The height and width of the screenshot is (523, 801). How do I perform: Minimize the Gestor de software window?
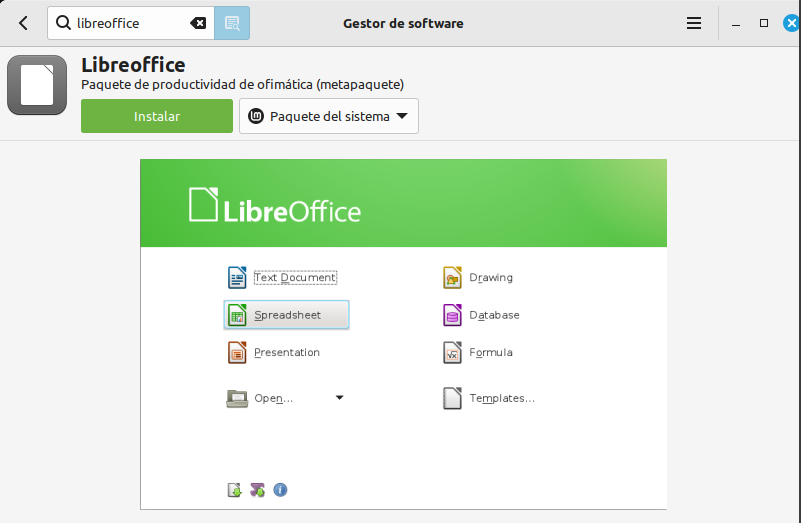click(x=736, y=23)
